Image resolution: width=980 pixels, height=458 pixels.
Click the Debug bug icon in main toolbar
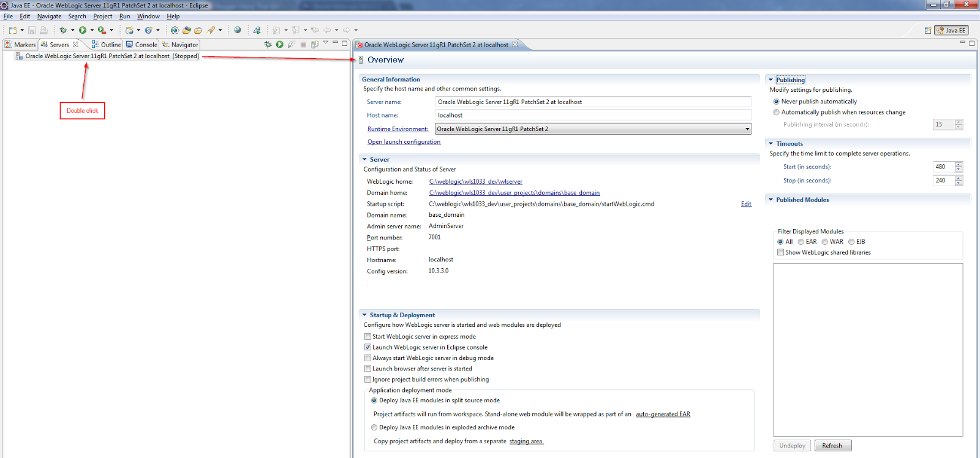pyautogui.click(x=63, y=30)
